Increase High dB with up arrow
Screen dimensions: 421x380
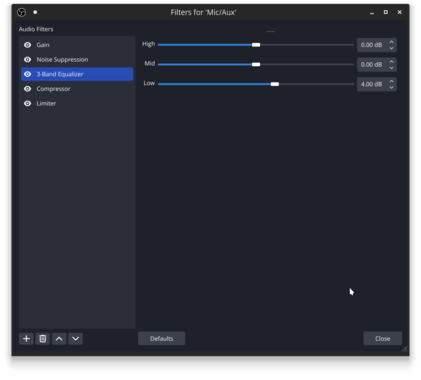pos(392,42)
